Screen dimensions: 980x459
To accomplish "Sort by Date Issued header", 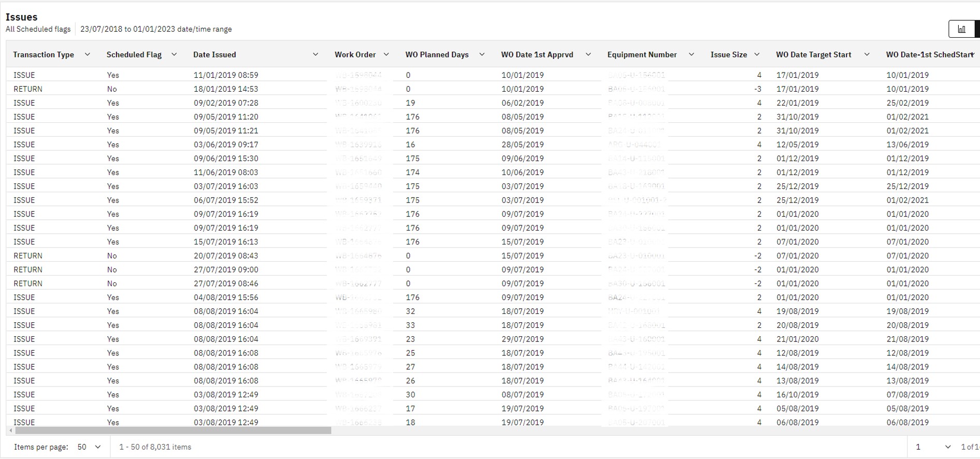I will click(214, 54).
